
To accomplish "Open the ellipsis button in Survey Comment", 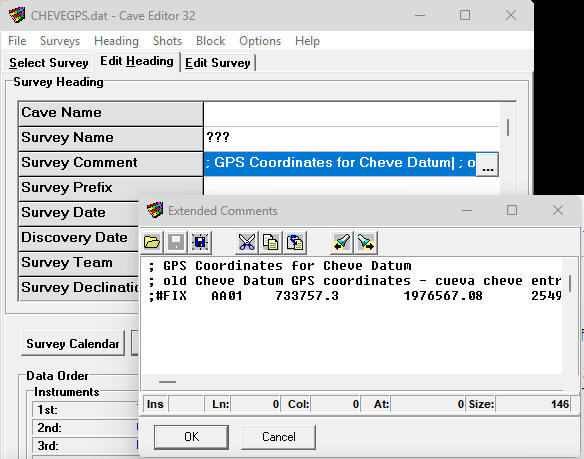I will (487, 164).
